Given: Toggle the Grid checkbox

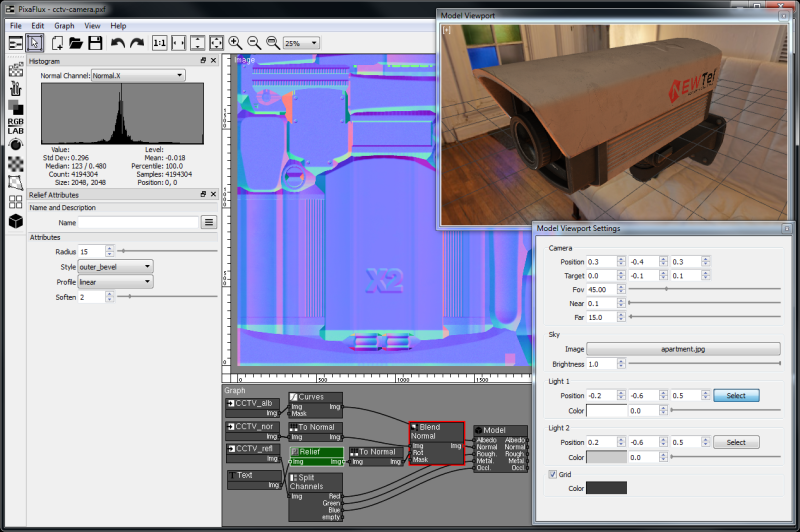Looking at the screenshot, I should pos(553,473).
